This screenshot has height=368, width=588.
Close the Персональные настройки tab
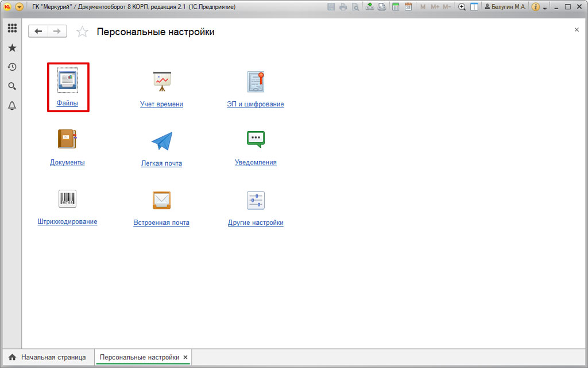click(185, 357)
